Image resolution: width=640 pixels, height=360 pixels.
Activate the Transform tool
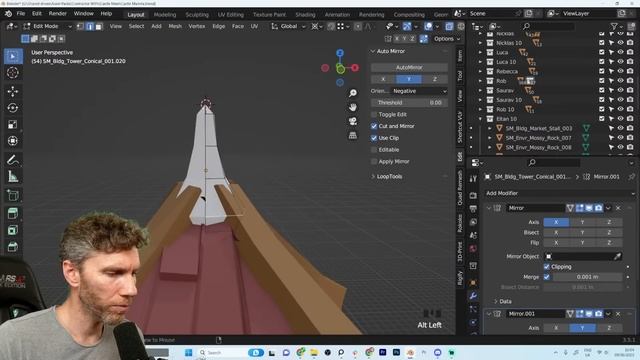pyautogui.click(x=13, y=141)
